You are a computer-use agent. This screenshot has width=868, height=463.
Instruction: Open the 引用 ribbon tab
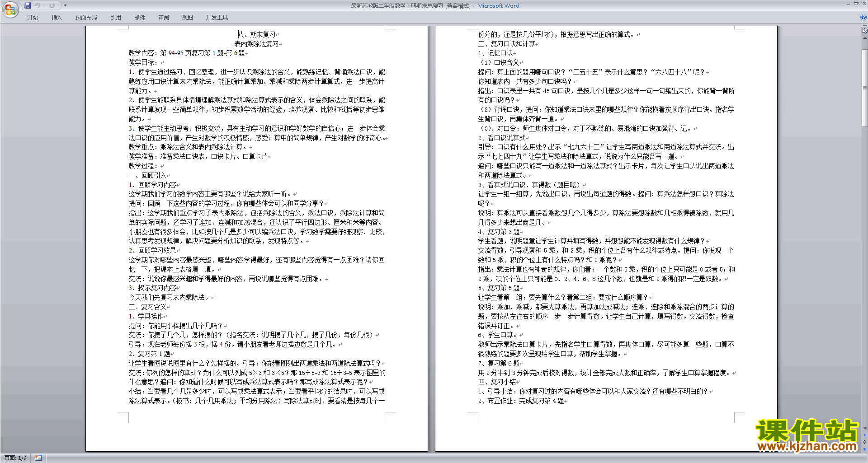115,18
